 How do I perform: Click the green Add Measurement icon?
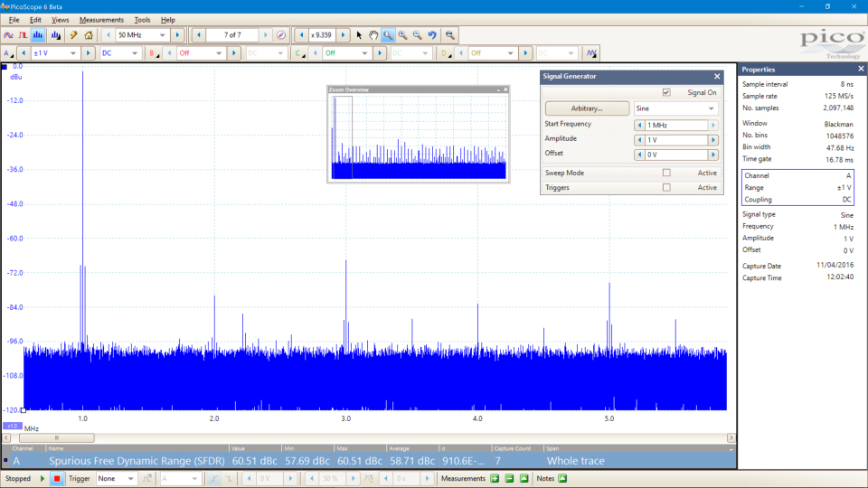(x=495, y=478)
